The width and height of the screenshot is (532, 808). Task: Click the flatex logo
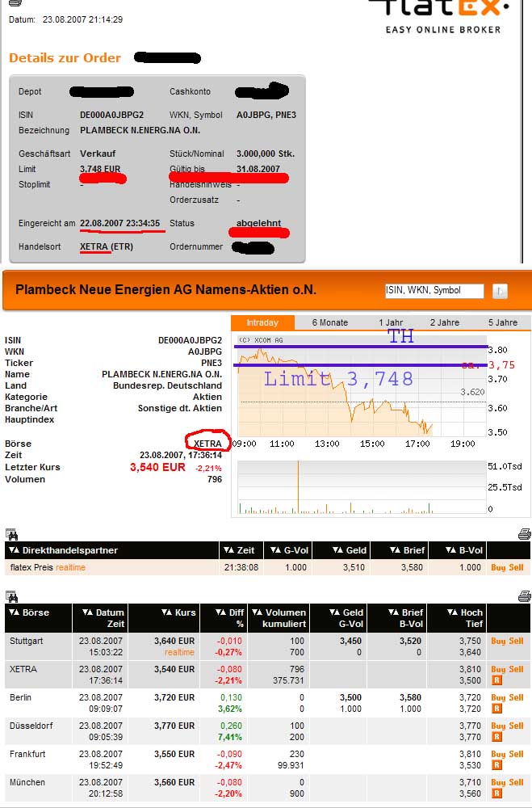point(440,15)
